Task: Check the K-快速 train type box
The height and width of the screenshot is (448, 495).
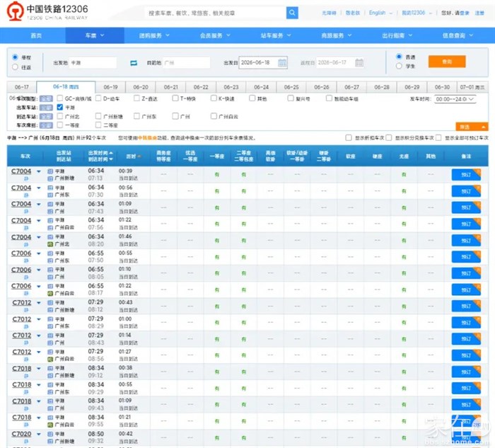Action: [214, 98]
